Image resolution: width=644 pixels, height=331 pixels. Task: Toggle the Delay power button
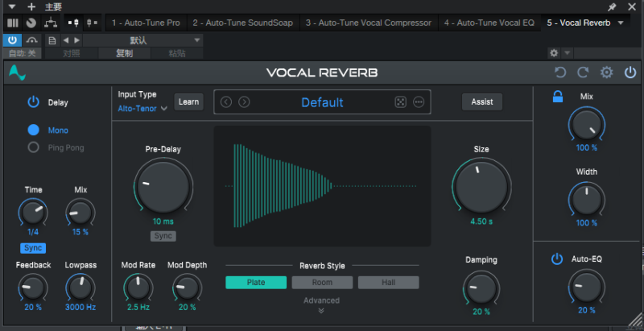33,102
